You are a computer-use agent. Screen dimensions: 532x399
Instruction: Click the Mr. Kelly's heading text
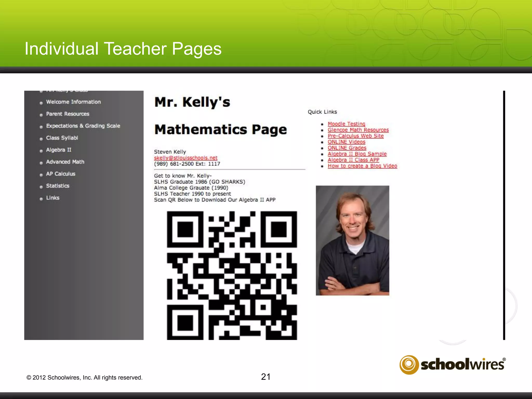point(192,102)
